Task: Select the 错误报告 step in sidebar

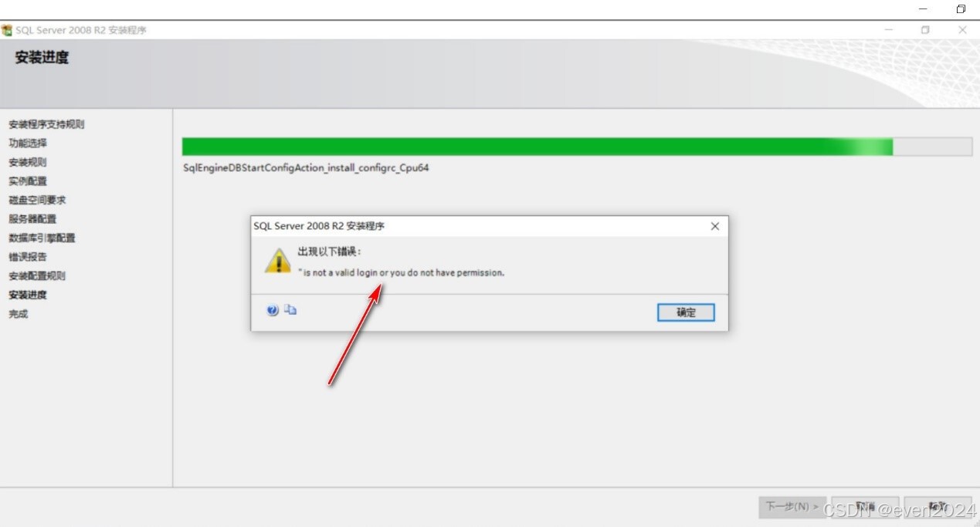Action: [x=28, y=257]
